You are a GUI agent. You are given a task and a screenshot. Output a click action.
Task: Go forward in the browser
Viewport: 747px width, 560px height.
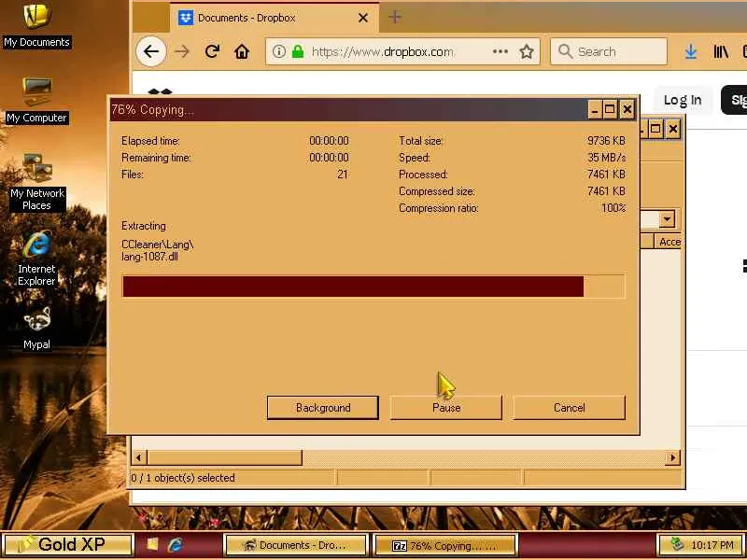pyautogui.click(x=182, y=51)
